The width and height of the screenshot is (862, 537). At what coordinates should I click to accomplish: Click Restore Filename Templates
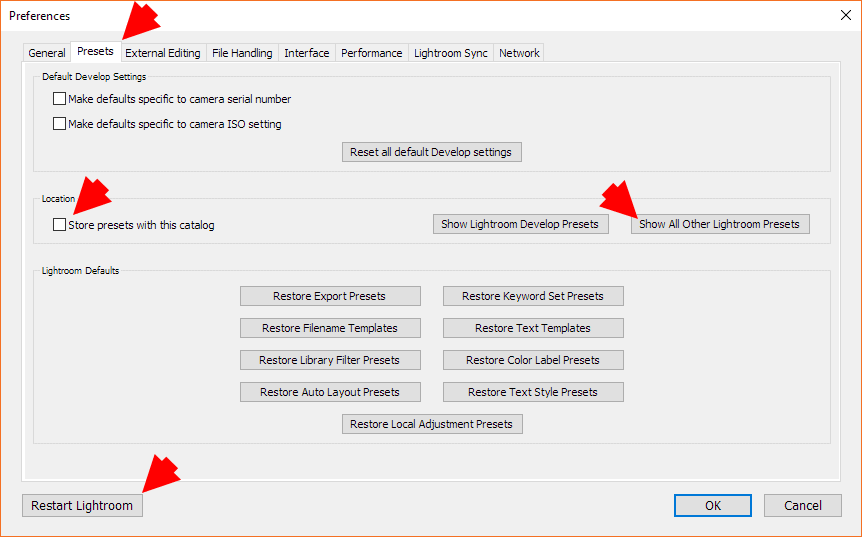tap(330, 328)
